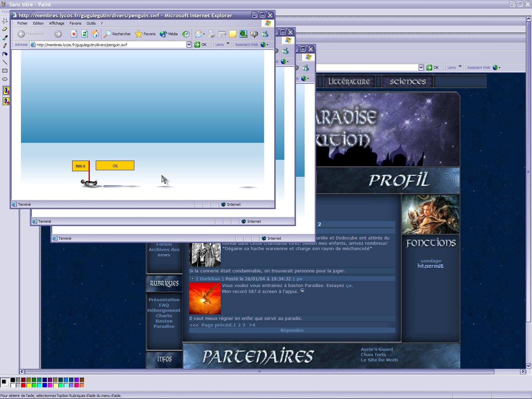Screen dimensions: 532x399
Task: Open the hit.parade link
Action: click(431, 266)
